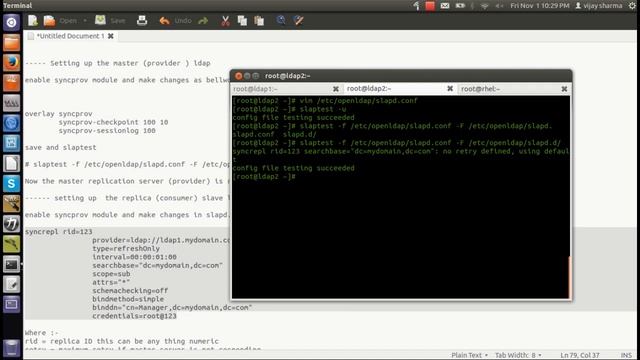
Task: Open Skype from the launcher
Action: tap(11, 183)
